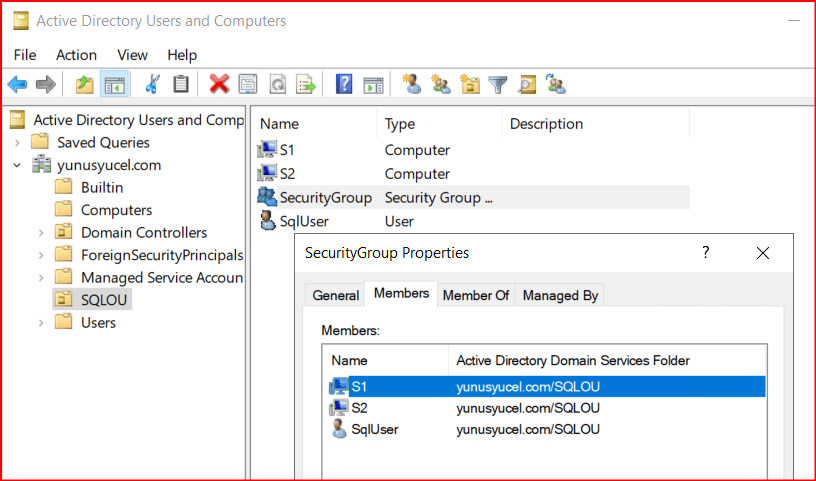
Task: Click the Export list icon
Action: pyautogui.click(x=306, y=85)
